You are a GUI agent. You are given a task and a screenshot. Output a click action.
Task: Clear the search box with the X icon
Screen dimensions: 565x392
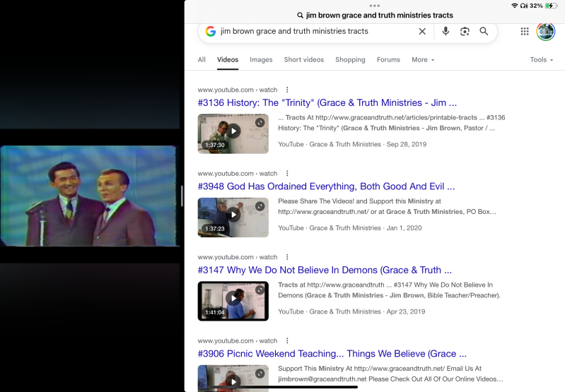pyautogui.click(x=422, y=32)
